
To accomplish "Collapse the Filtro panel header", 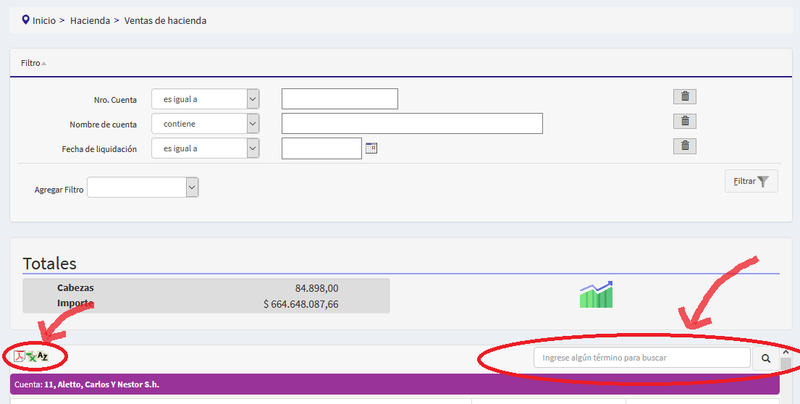I will point(34,62).
